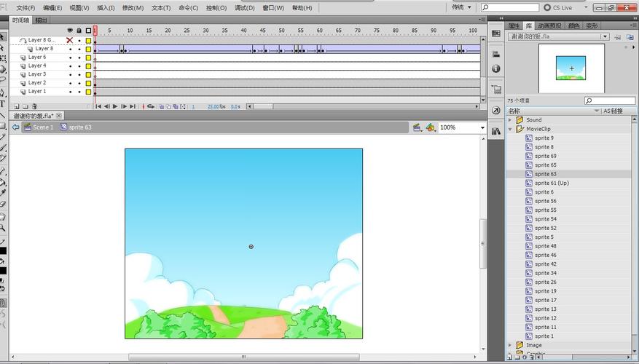639x364 pixels.
Task: Click the Edit Symbols icon
Action: pos(431,127)
